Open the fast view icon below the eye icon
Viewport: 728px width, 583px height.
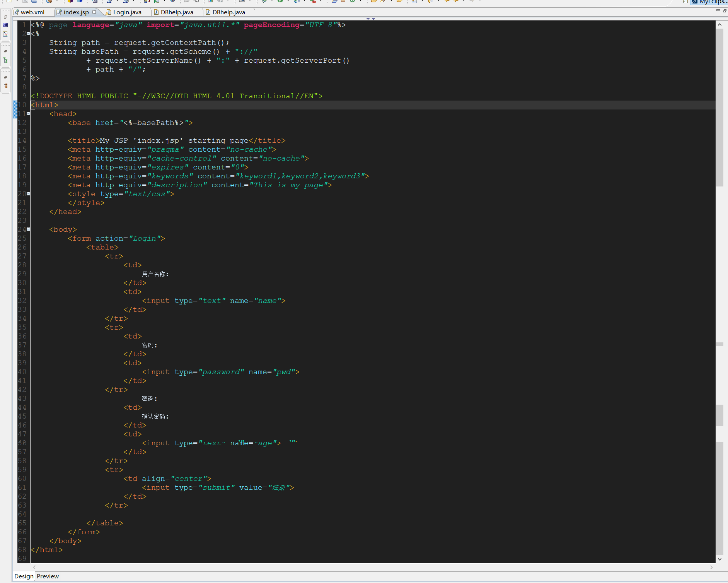point(5,34)
